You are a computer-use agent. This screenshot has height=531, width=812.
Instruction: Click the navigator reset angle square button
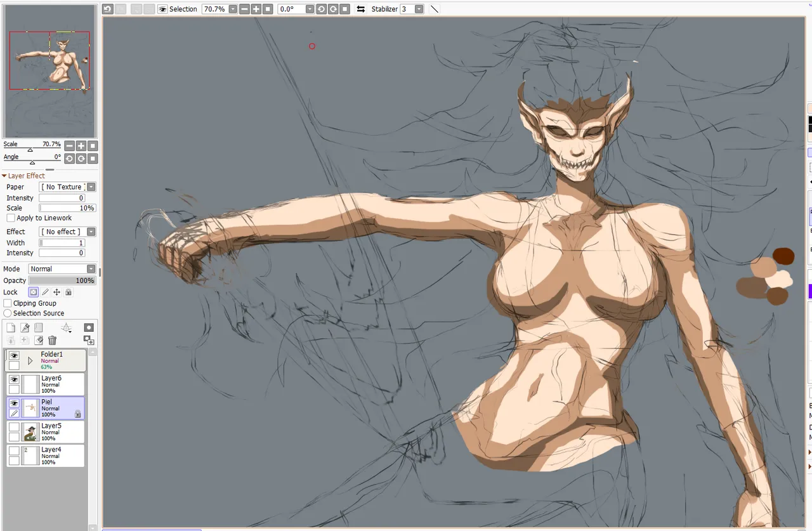(93, 159)
